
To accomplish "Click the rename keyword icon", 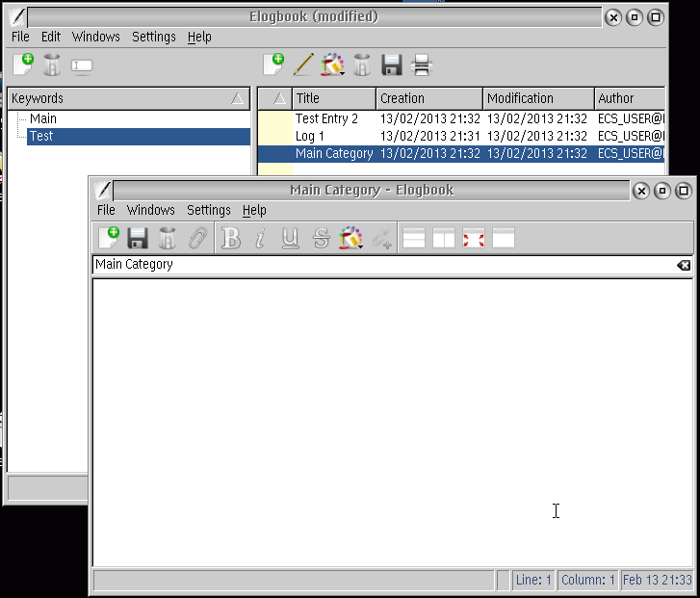I will [83, 65].
